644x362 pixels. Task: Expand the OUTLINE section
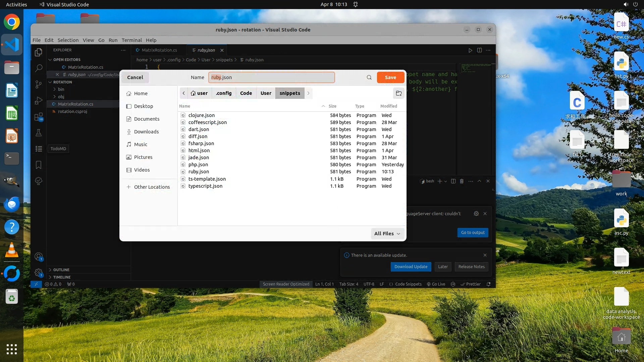pos(61,269)
